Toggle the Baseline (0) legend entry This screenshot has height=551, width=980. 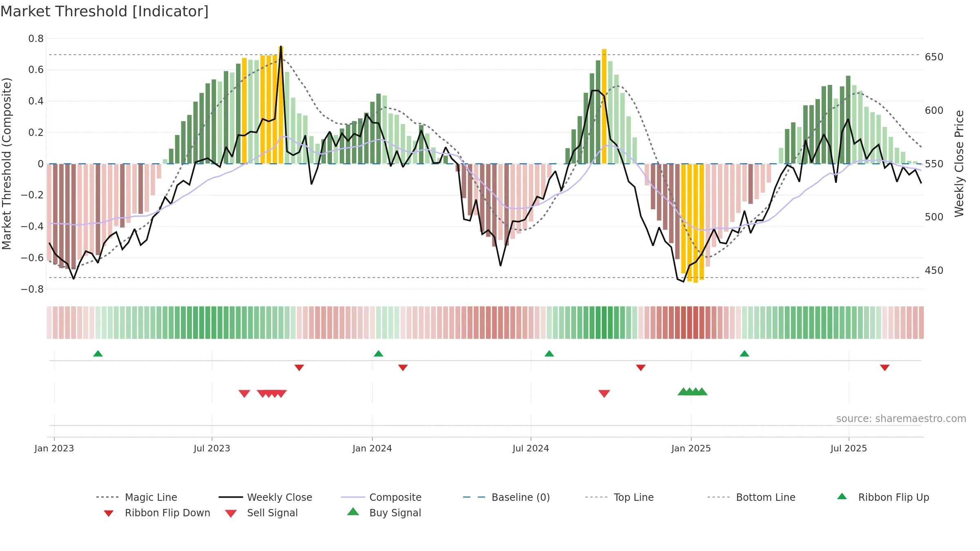[506, 497]
